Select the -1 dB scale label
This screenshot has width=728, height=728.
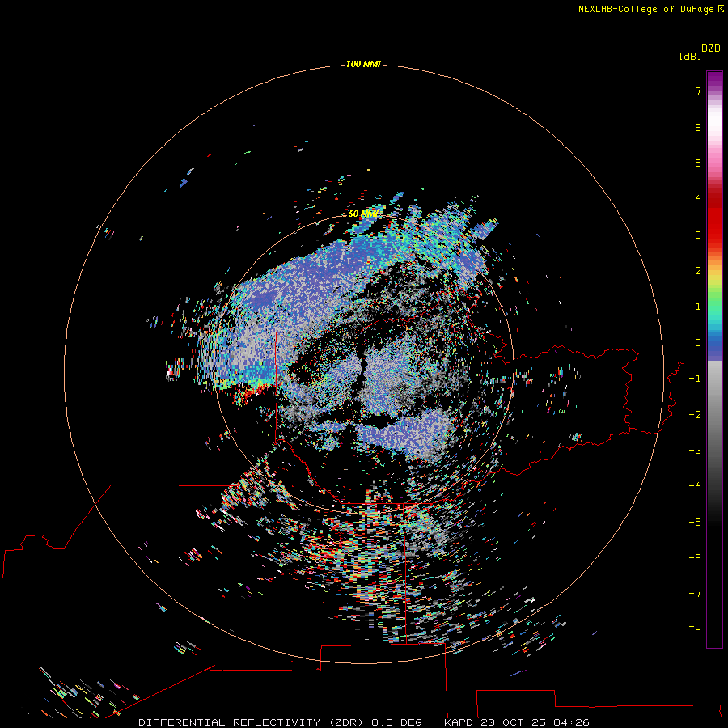click(695, 379)
